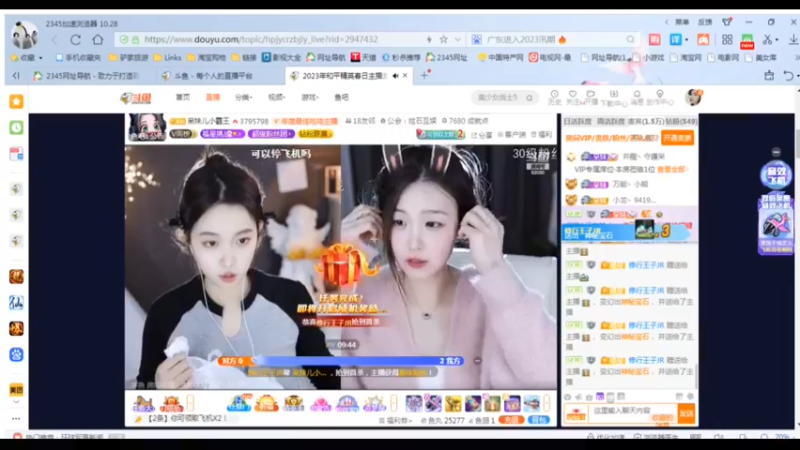Click the douyu.com URL address field
Image resolution: width=800 pixels, height=450 pixels.
click(x=261, y=39)
